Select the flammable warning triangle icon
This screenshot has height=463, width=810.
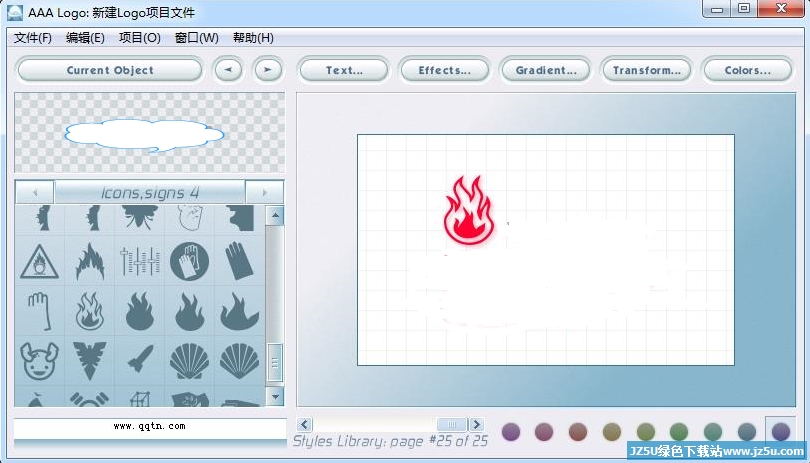[39, 262]
